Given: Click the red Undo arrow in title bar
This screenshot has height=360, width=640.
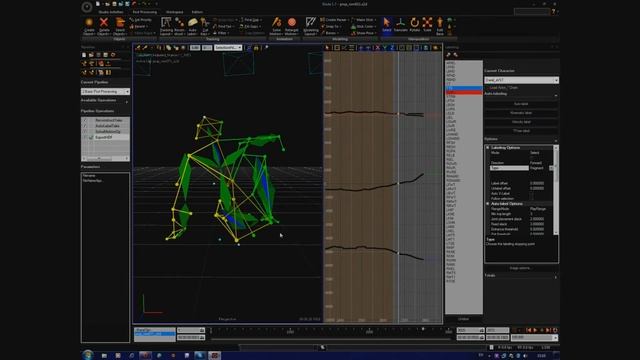Looking at the screenshot, I should (134, 4).
